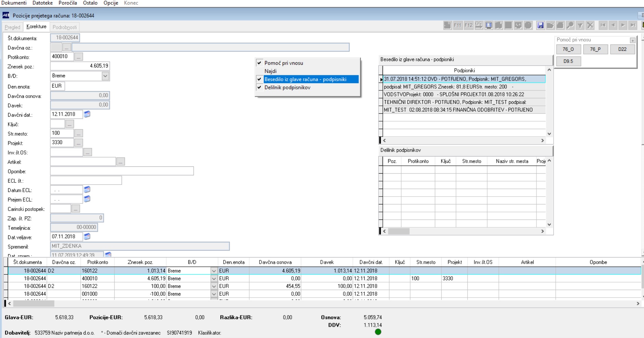The image size is (644, 338).
Task: Open calendar picker next to Datum ECL
Action: click(x=87, y=189)
